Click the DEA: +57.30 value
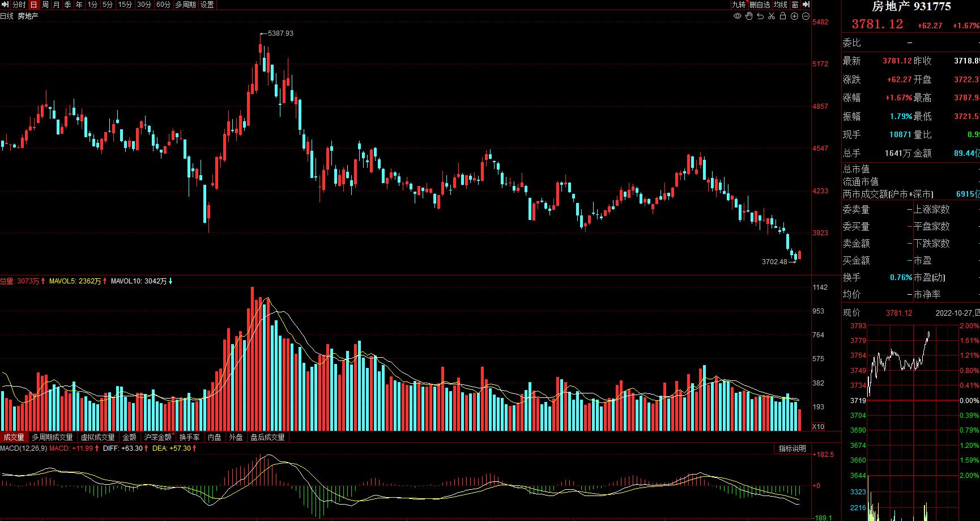The height and width of the screenshot is (521, 980). [x=172, y=448]
